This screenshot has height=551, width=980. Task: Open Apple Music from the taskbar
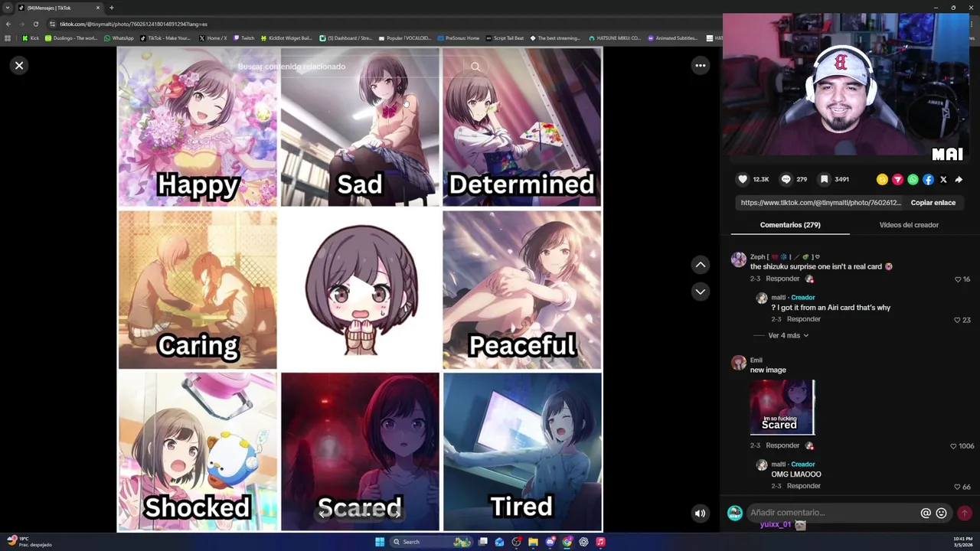click(600, 542)
